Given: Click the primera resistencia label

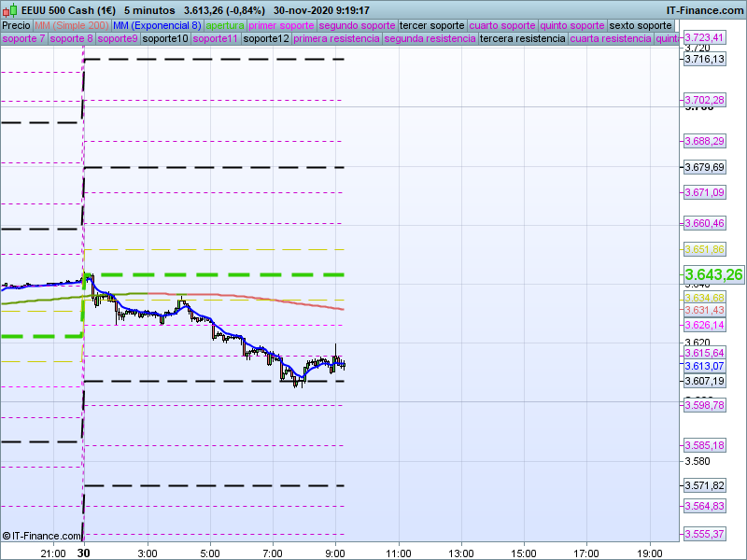Looking at the screenshot, I should [x=336, y=38].
